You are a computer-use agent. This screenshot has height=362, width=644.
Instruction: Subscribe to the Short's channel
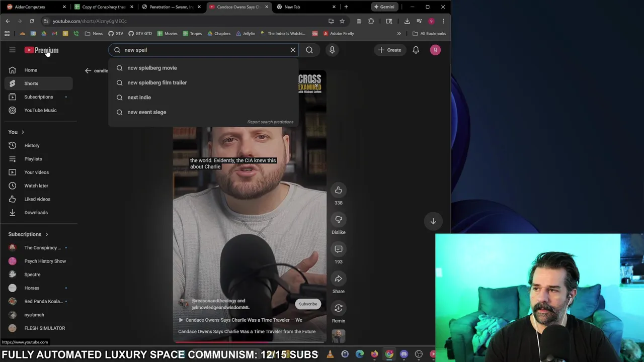pos(308,304)
